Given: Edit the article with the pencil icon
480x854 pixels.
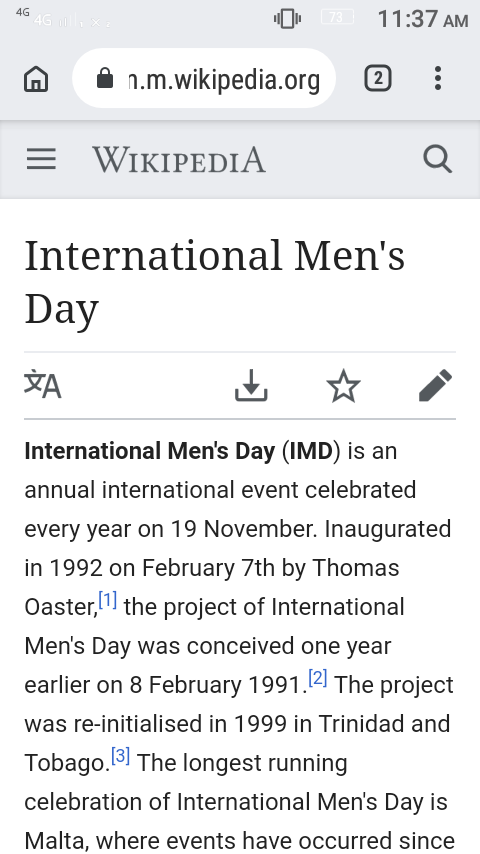Looking at the screenshot, I should click(x=435, y=385).
